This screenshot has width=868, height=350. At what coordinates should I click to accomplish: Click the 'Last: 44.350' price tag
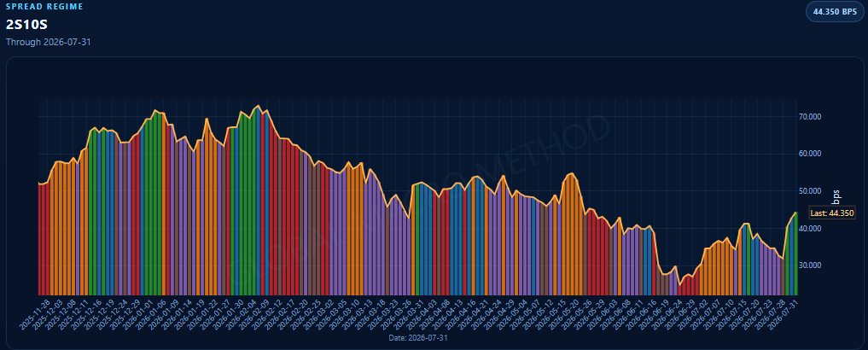(832, 213)
